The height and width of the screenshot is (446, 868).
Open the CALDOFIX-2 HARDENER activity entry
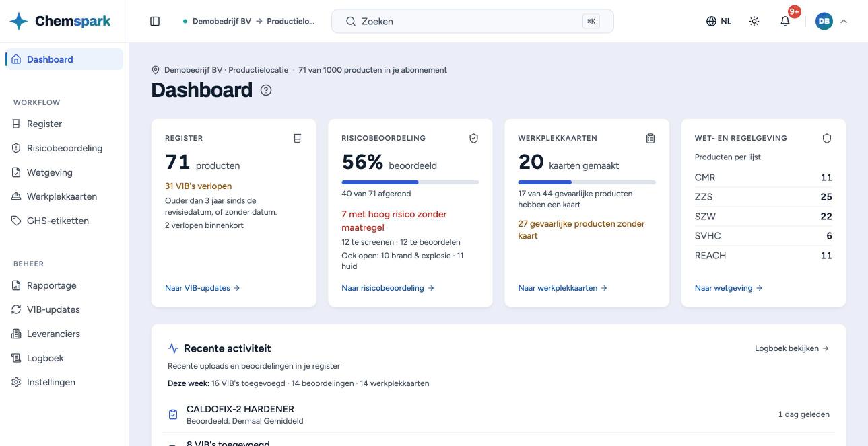pos(498,414)
